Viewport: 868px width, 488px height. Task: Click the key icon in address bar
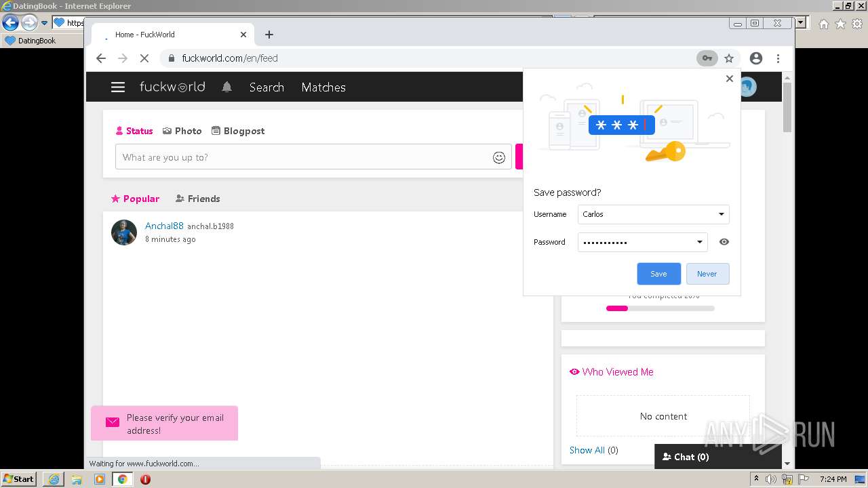tap(707, 58)
